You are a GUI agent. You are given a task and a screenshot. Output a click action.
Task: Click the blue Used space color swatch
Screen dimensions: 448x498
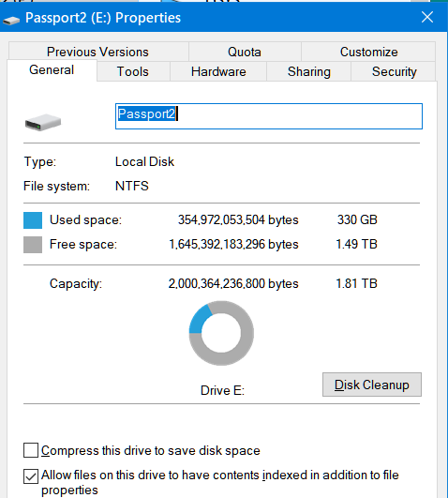pos(33,220)
